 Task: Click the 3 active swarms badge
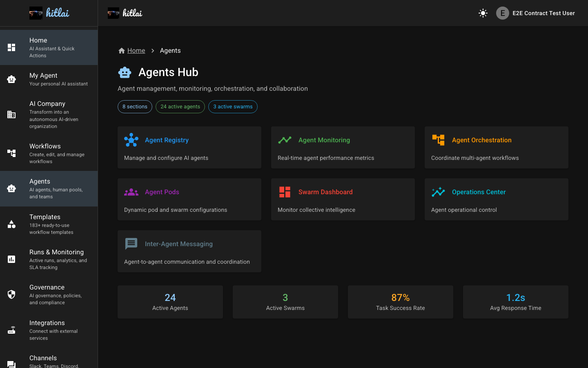233,106
